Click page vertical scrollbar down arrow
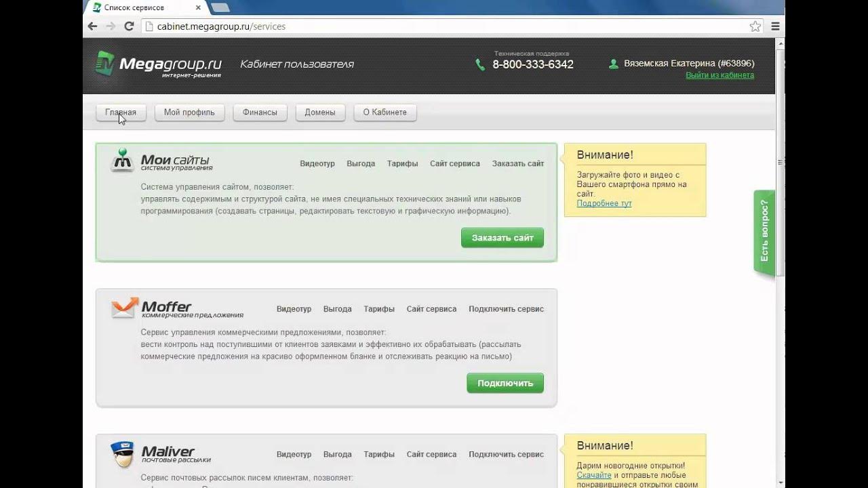 (x=781, y=483)
